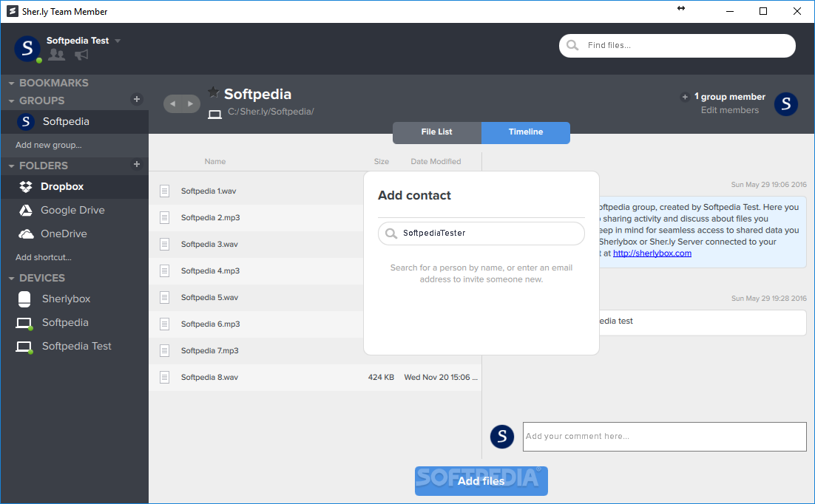This screenshot has height=504, width=815.
Task: Open the Dropbox folder
Action: tap(75, 186)
